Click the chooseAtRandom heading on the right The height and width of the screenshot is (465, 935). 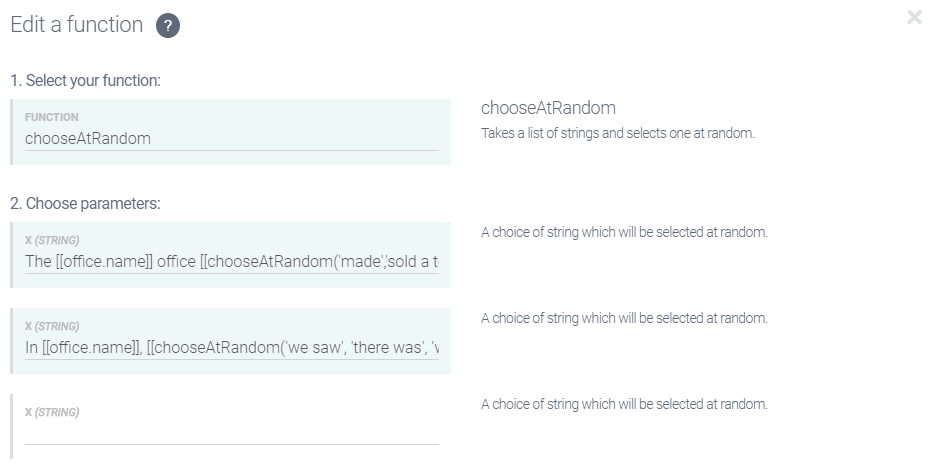tap(548, 108)
